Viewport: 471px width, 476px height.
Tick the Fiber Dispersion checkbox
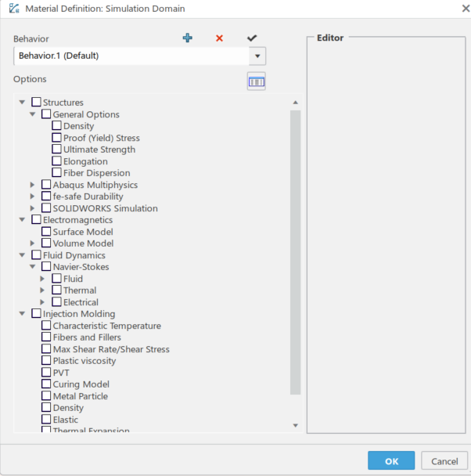point(56,172)
